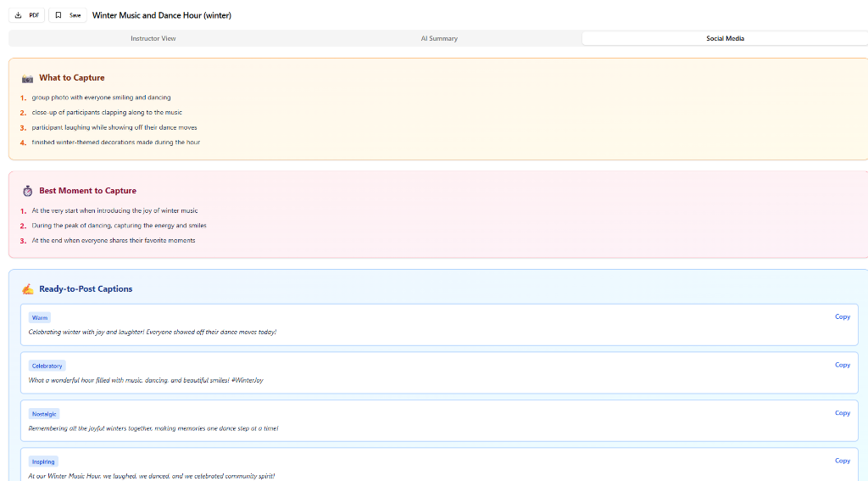Click the page title 'Winter Music and Dance Hour (winter)'
Screen dimensions: 868x481
162,15
